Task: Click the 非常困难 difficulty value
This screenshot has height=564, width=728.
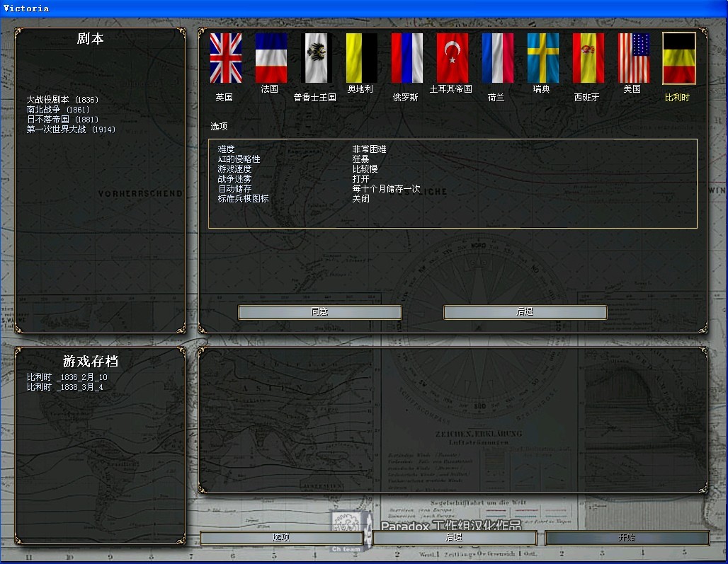Action: pos(369,149)
